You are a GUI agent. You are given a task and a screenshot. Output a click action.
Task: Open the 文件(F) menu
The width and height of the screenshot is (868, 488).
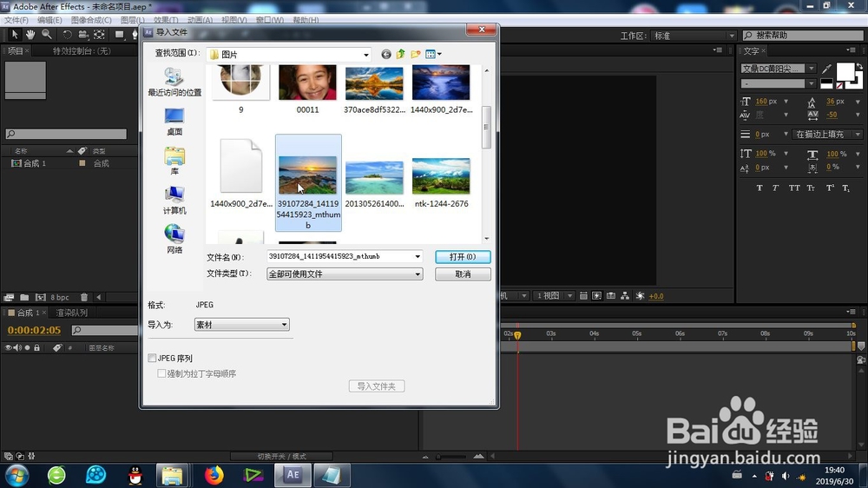(16, 20)
